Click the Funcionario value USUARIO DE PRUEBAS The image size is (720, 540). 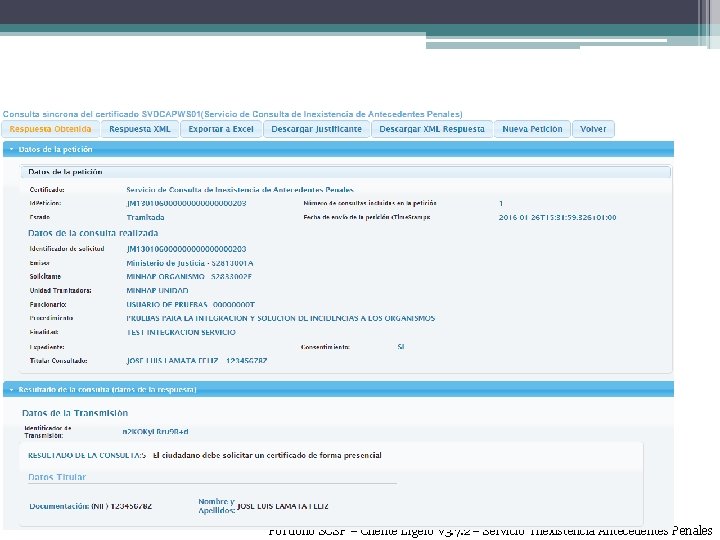click(x=191, y=304)
